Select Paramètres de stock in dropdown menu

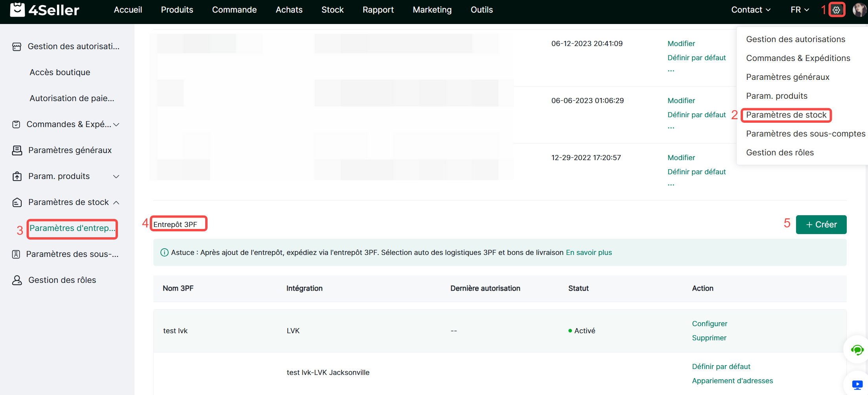click(x=786, y=115)
